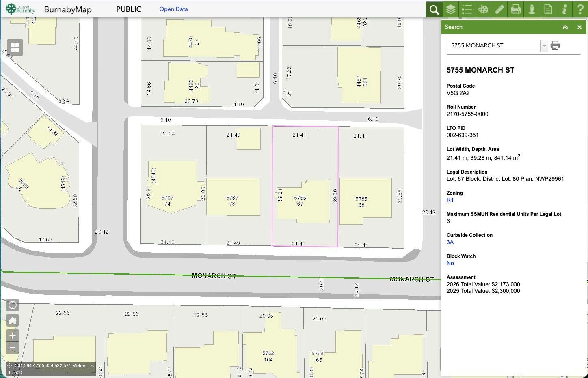Expand the address search dropdown arrow
The width and height of the screenshot is (588, 378).
(544, 46)
